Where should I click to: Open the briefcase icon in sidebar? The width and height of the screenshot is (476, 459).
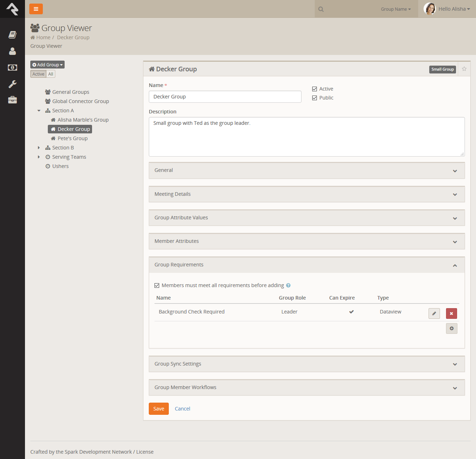[12, 100]
